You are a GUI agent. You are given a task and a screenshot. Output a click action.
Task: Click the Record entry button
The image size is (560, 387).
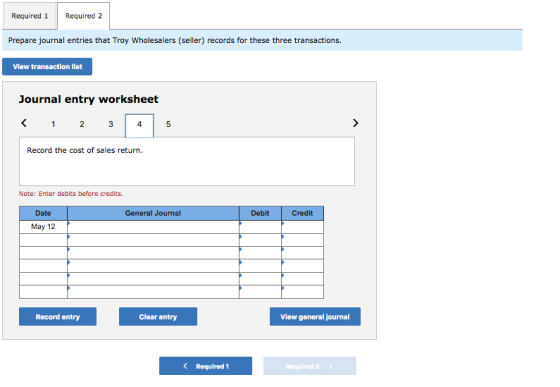[58, 317]
